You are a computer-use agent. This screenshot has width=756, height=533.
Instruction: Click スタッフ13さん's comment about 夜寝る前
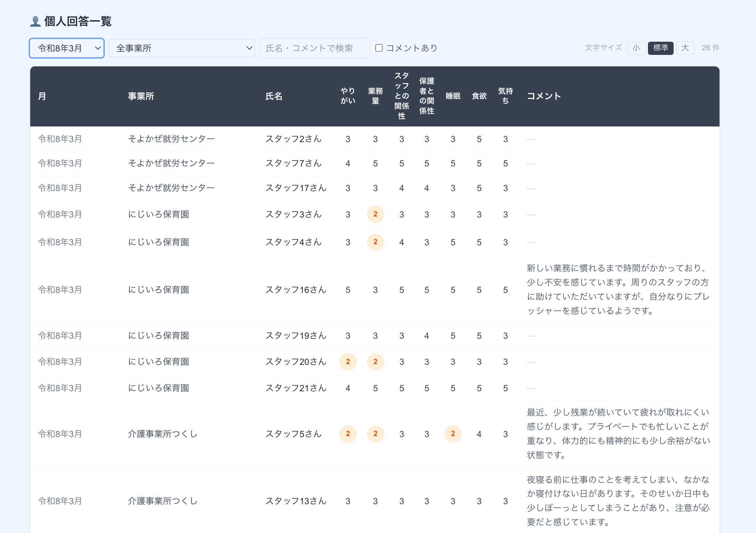click(x=618, y=501)
